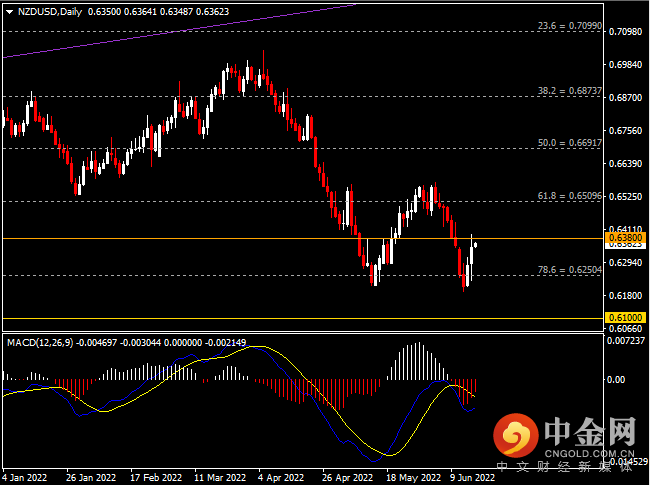
Task: Click the 0.00 MACD zero level label
Action: coord(617,380)
